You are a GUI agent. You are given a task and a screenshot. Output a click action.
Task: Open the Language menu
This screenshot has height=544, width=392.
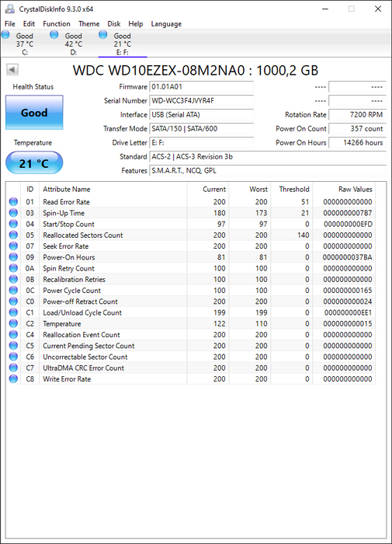tap(166, 23)
